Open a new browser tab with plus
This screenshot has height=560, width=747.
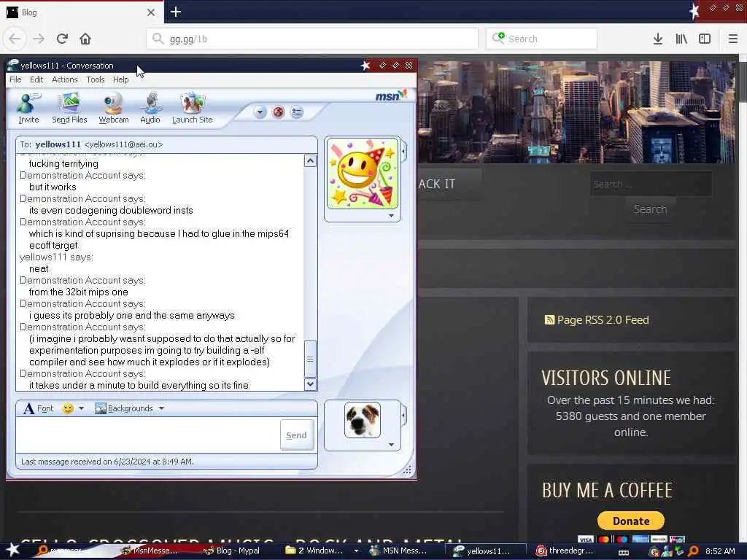pyautogui.click(x=175, y=12)
